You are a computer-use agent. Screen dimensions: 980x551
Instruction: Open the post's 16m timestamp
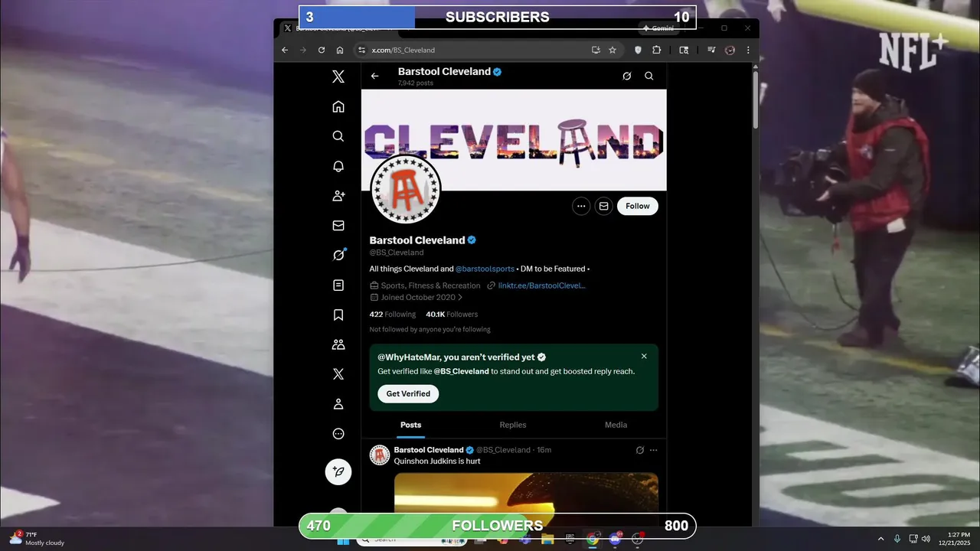click(x=544, y=450)
